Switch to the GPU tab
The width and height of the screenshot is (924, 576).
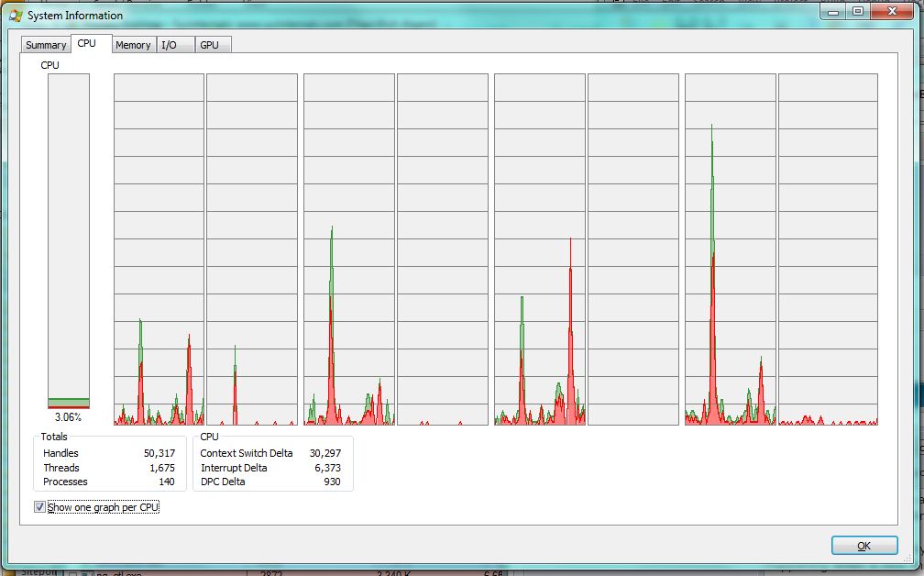[209, 45]
